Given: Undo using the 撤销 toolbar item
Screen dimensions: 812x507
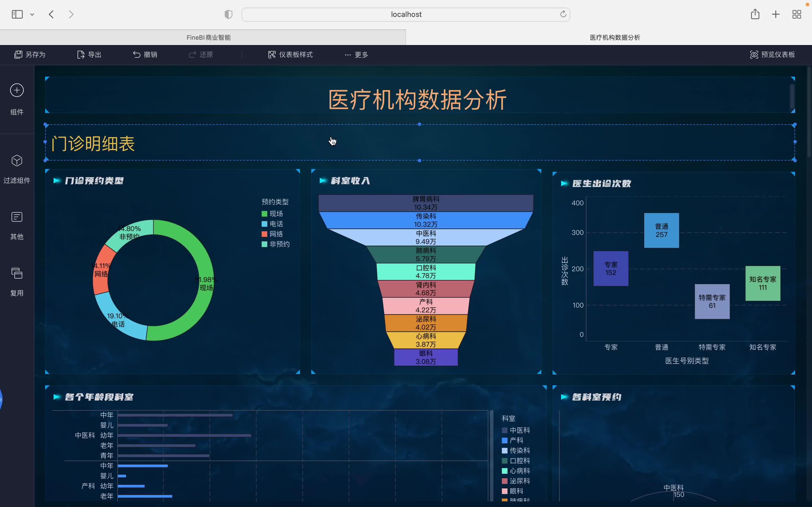Looking at the screenshot, I should [x=145, y=55].
